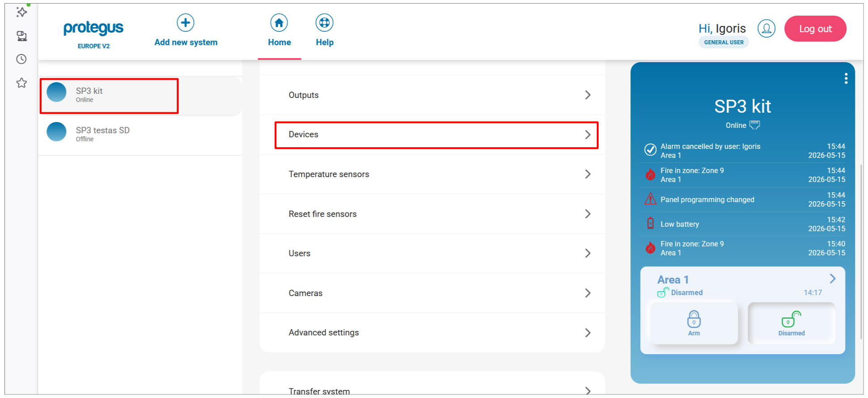Expand the Devices chevron arrow
Screen dimensions: 868x398
coord(588,135)
